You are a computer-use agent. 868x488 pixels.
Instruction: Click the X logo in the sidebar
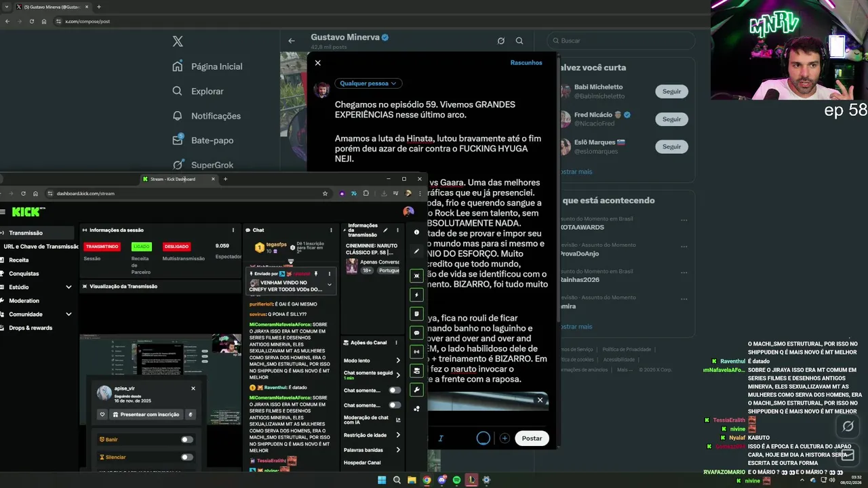(178, 41)
